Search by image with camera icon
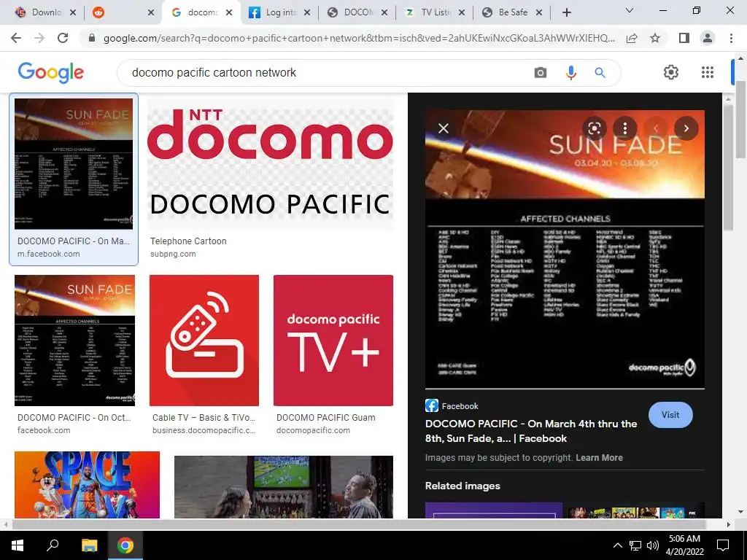The height and width of the screenshot is (560, 747). (x=541, y=72)
